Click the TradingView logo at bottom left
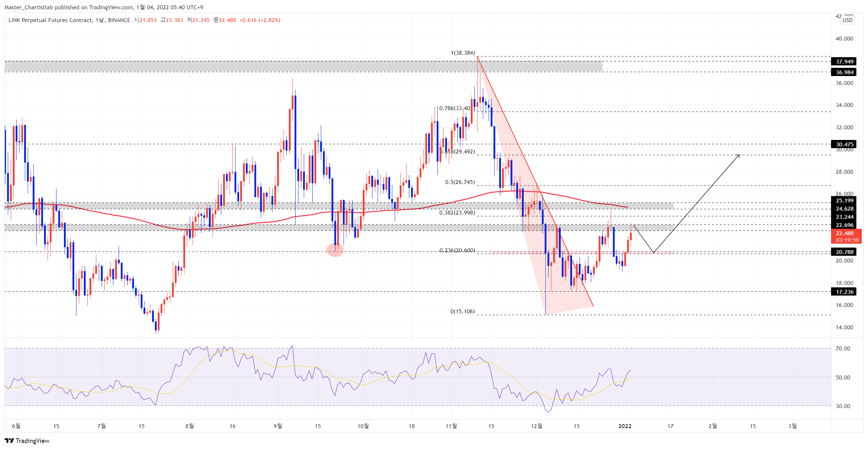The height and width of the screenshot is (449, 868). [27, 440]
